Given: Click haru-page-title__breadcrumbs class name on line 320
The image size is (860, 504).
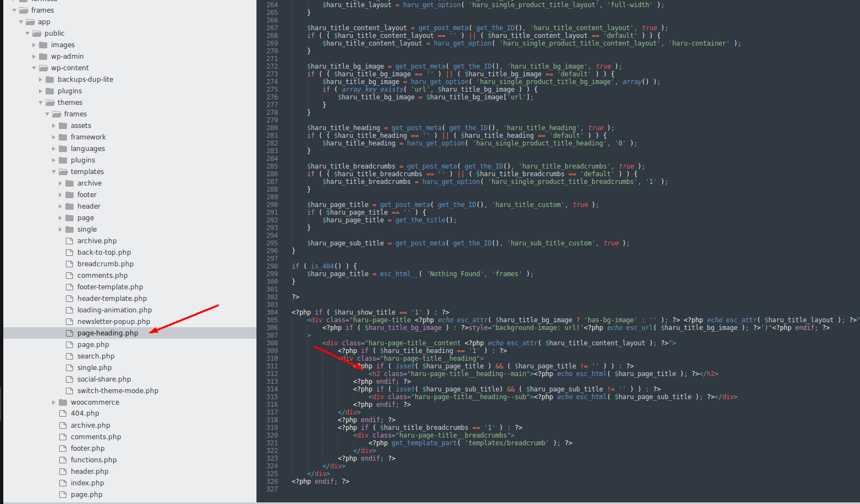Looking at the screenshot, I should coord(453,435).
